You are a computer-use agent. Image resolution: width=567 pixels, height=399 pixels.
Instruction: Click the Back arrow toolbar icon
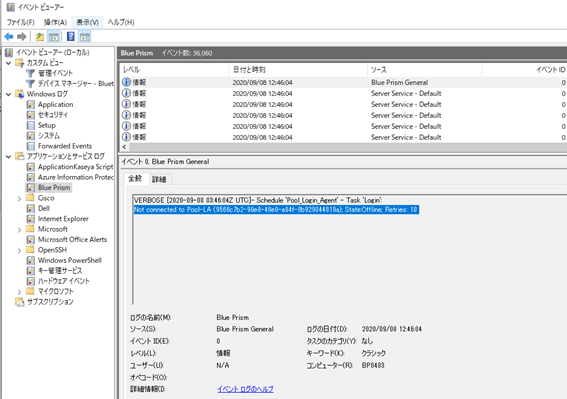click(9, 37)
